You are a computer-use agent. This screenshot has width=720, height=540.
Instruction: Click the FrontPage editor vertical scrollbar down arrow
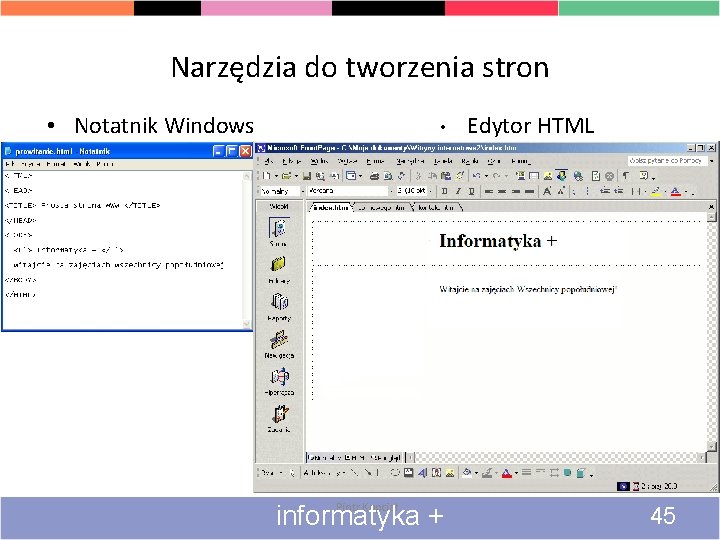pos(711,446)
